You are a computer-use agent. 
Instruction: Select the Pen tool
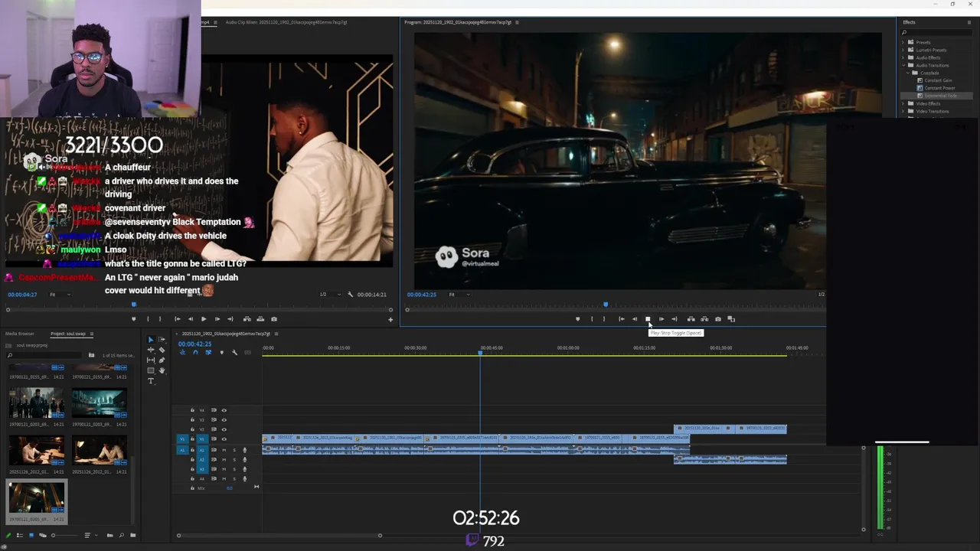point(162,360)
